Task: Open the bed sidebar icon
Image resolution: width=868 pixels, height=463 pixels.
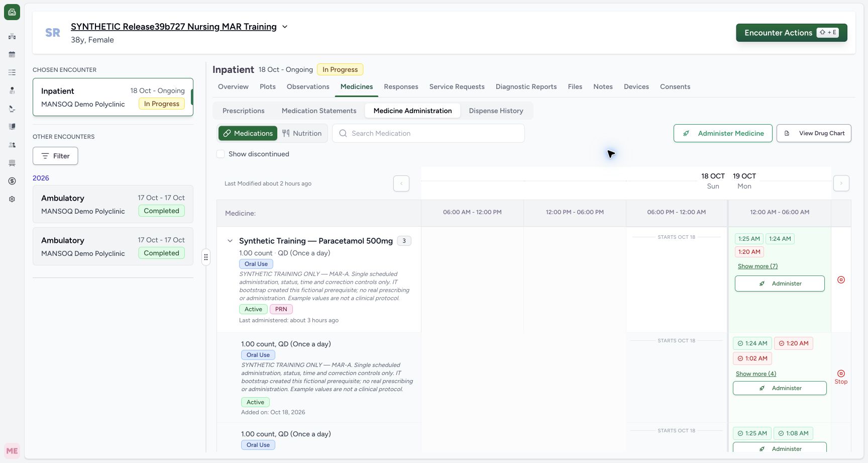Action: pos(12,163)
